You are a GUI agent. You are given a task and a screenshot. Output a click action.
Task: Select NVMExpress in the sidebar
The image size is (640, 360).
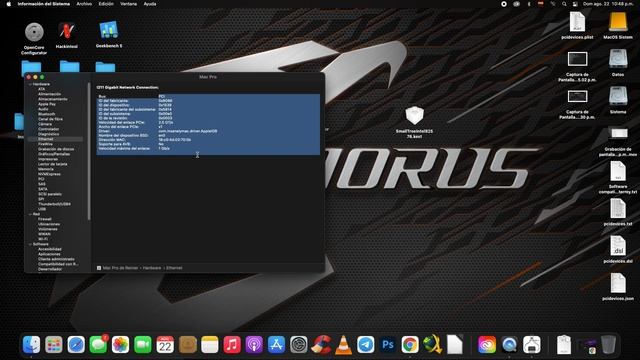pos(49,174)
